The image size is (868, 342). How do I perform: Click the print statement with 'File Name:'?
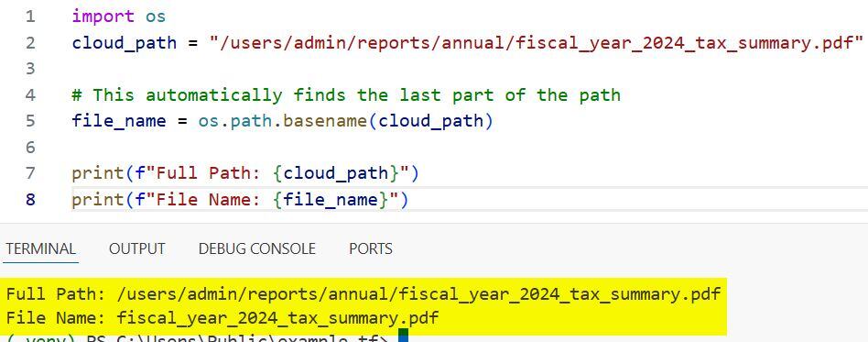(x=240, y=199)
